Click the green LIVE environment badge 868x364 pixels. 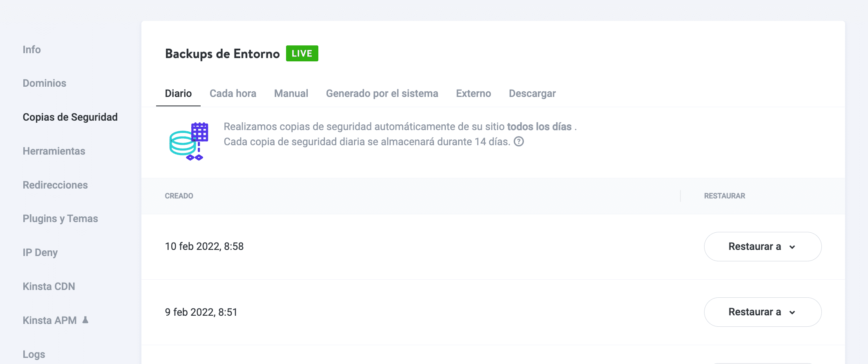coord(302,54)
